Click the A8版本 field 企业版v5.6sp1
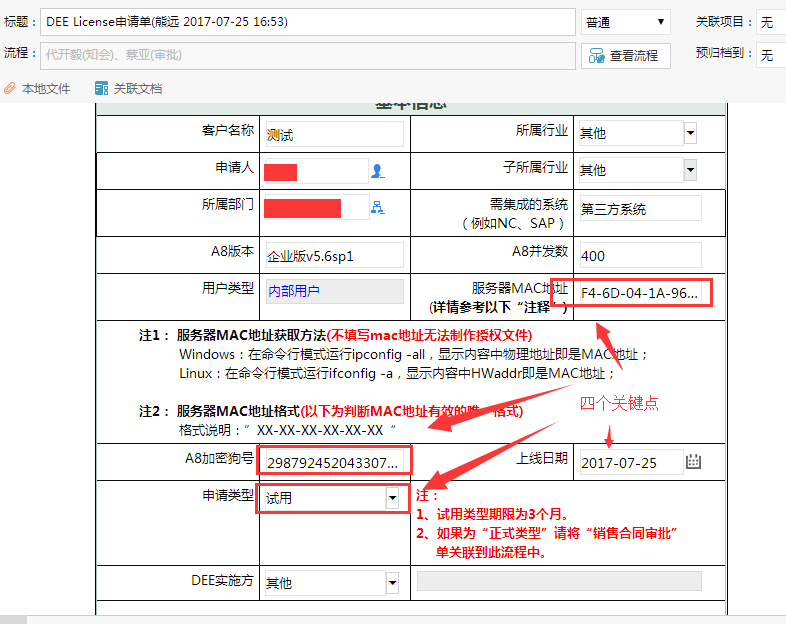Image resolution: width=786 pixels, height=624 pixels. [x=334, y=255]
